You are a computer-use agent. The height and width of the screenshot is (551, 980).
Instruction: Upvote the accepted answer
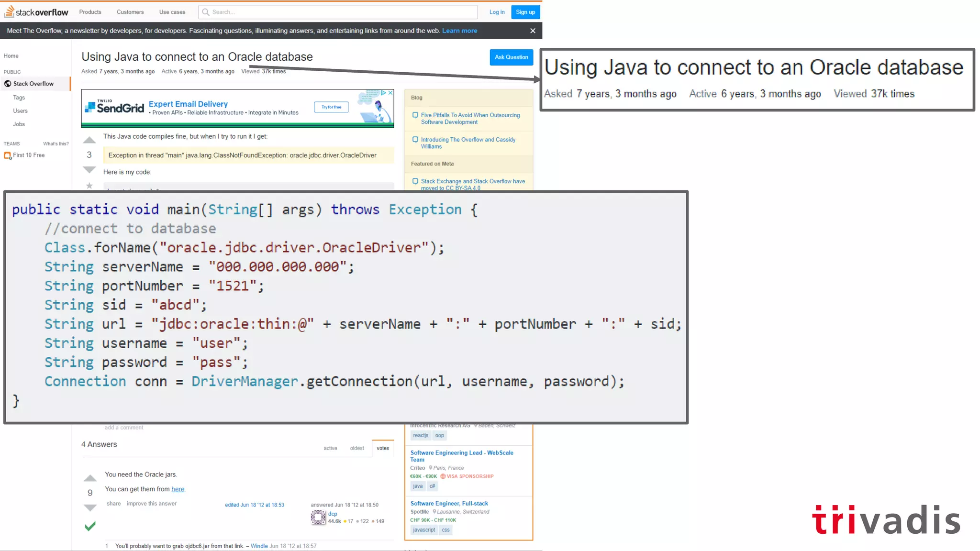point(90,478)
